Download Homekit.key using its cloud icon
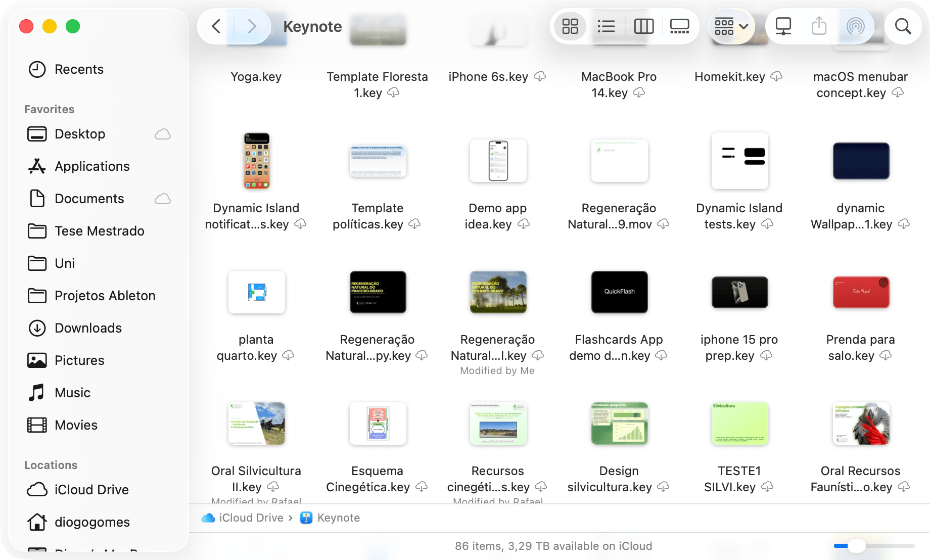Screen dimensions: 930x560 776,76
